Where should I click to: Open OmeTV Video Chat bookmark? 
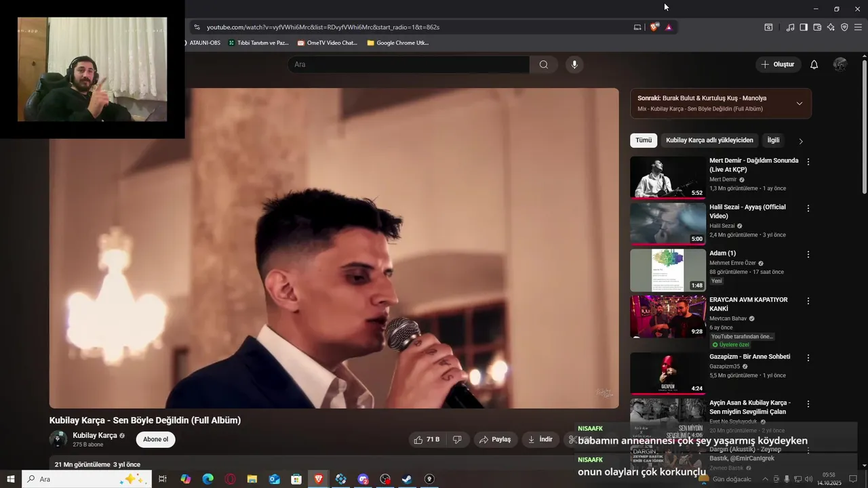tap(327, 43)
